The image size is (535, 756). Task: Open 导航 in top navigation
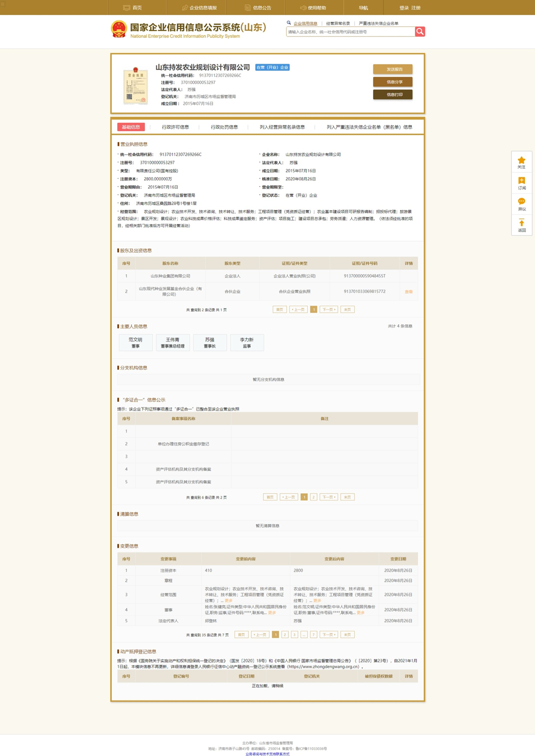pyautogui.click(x=363, y=8)
